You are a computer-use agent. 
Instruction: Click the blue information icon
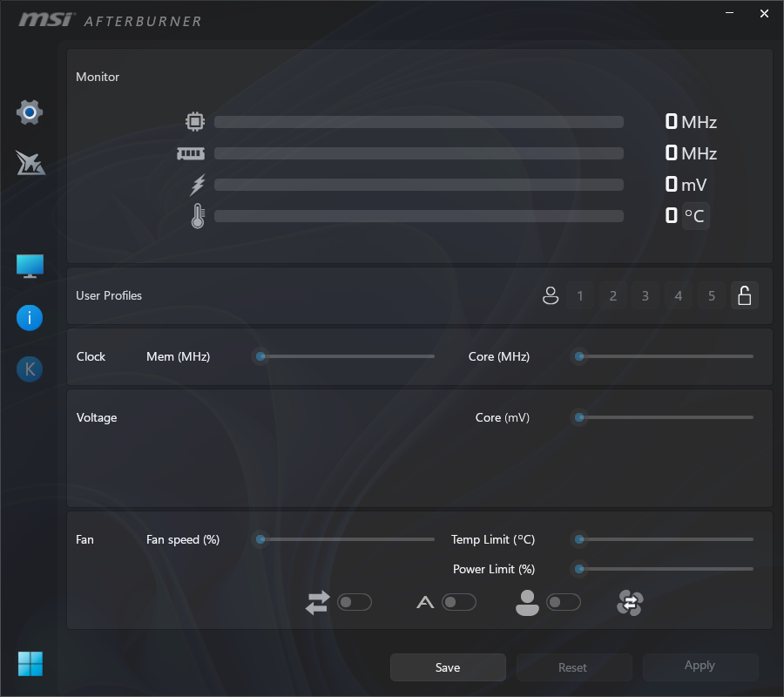tap(30, 318)
